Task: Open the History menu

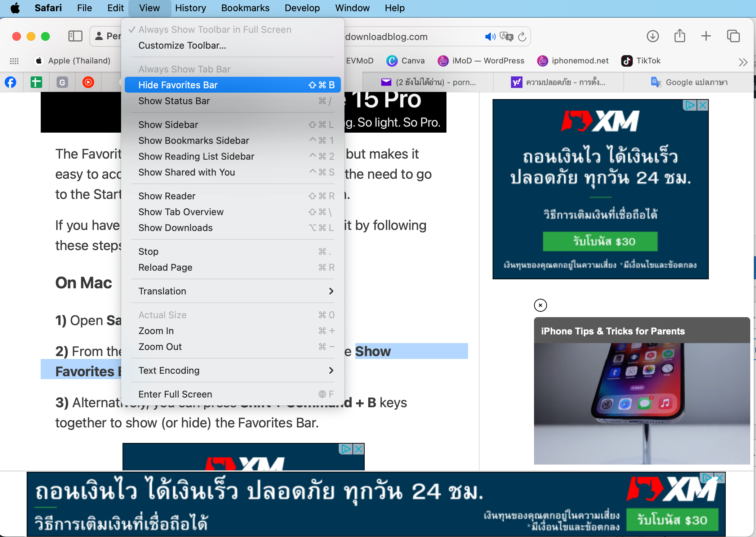Action: point(190,8)
